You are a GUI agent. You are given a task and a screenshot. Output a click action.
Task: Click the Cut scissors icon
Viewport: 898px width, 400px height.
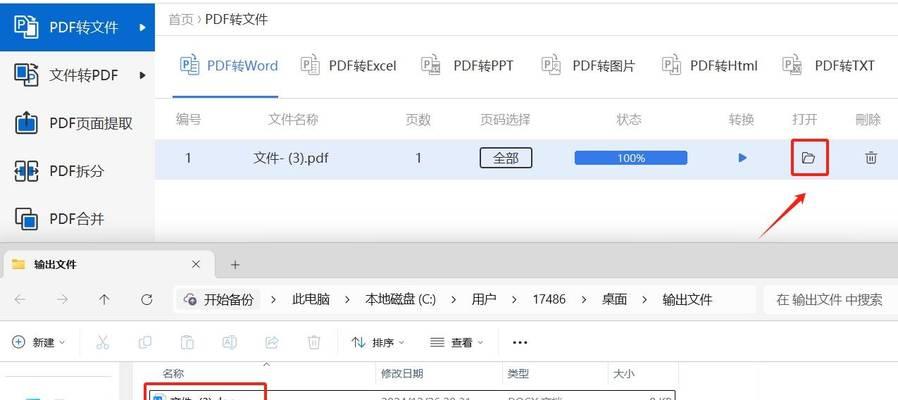(103, 342)
